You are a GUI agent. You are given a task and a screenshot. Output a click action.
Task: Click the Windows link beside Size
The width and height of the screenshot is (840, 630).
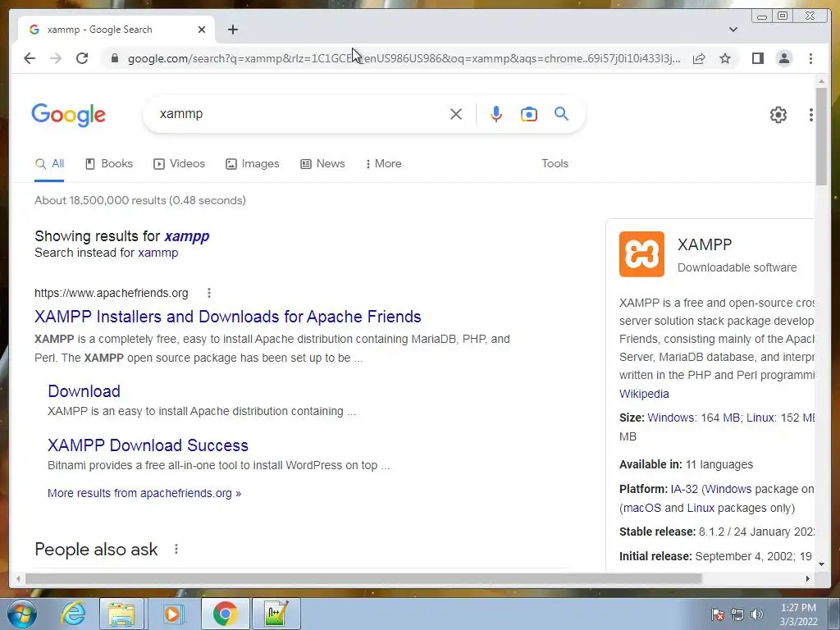pyautogui.click(x=671, y=418)
